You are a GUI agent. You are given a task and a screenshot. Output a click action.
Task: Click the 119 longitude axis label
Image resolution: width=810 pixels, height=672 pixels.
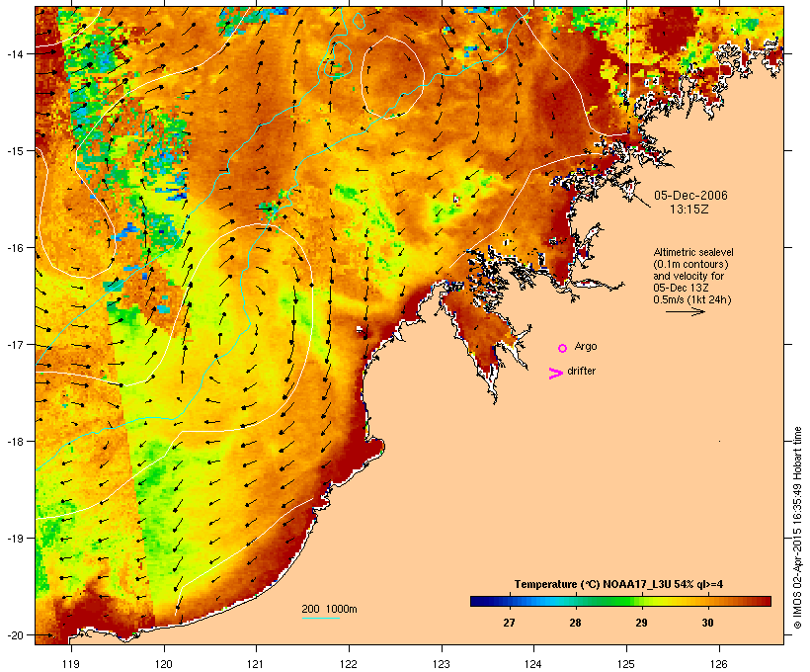tap(71, 664)
